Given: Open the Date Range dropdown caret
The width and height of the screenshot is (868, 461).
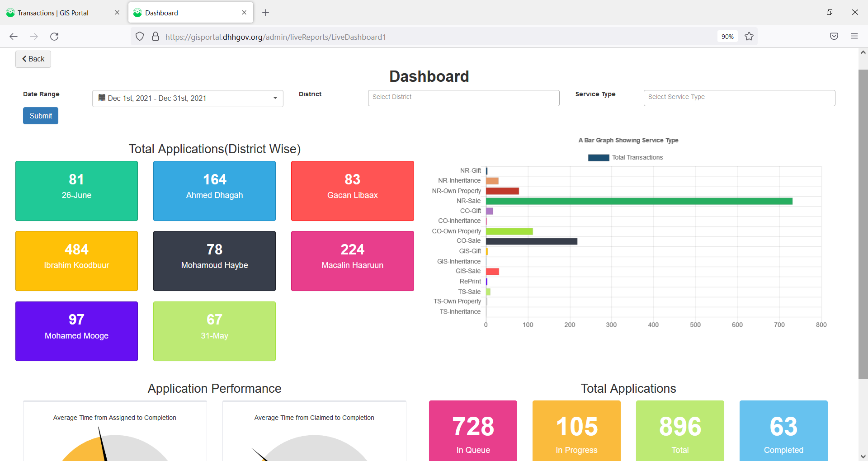Looking at the screenshot, I should point(275,99).
